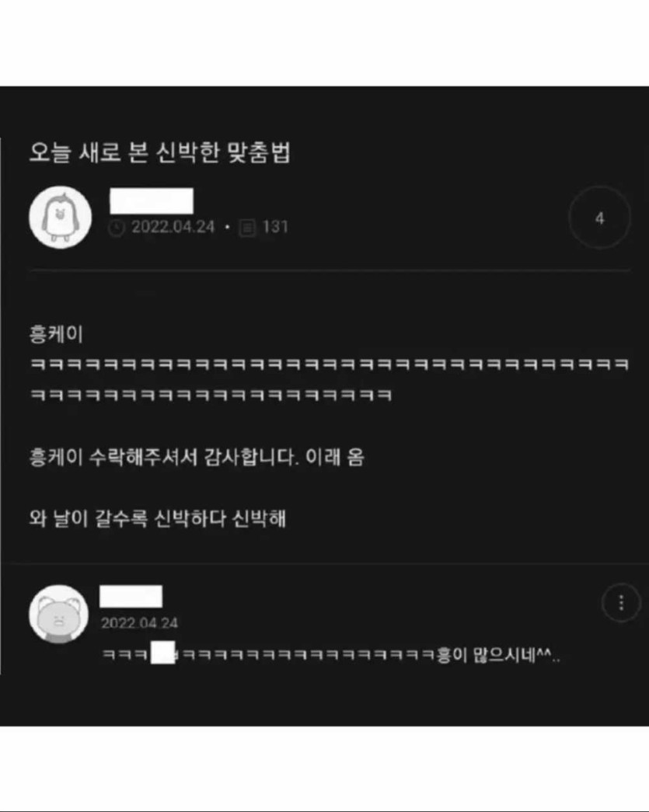Click the comment's date 2022.04.24
Image resolution: width=649 pixels, height=812 pixels.
click(x=139, y=622)
